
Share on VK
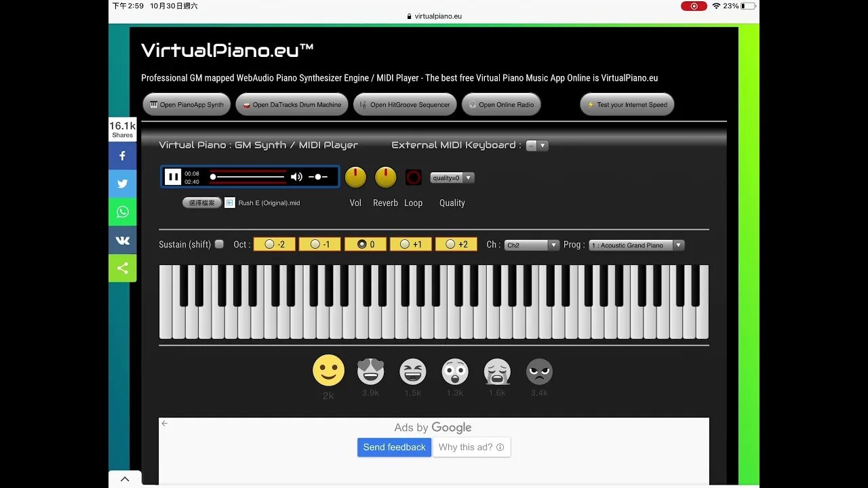tap(123, 240)
